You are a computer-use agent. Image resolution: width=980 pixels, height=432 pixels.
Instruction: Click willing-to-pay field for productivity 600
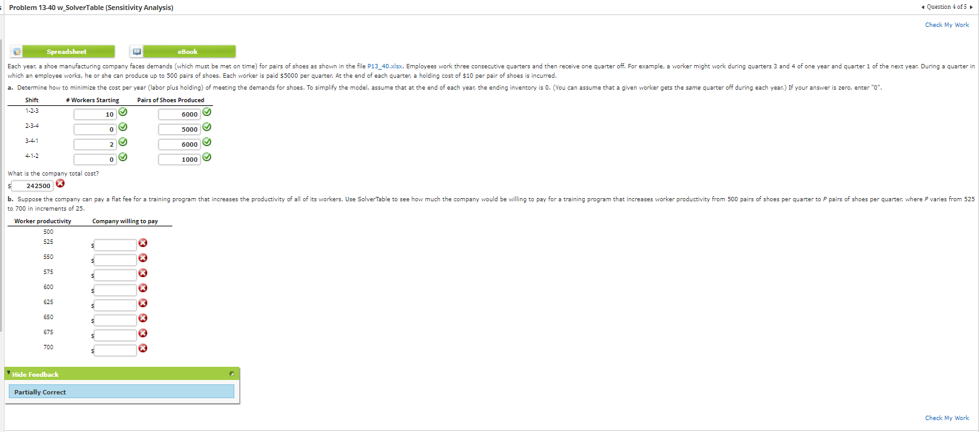(x=115, y=290)
